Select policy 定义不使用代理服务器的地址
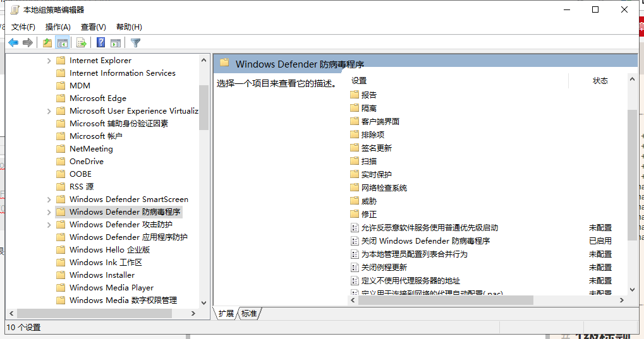 coord(411,281)
